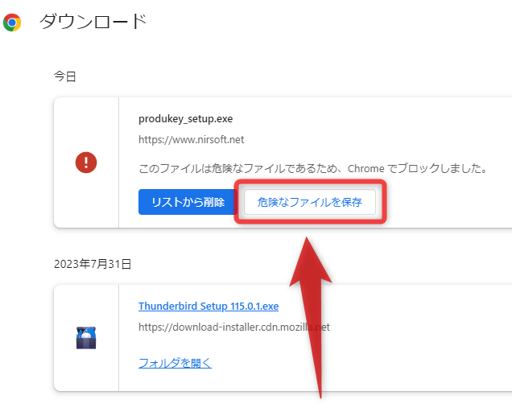Open the Thunderbird Setup 115.0.1.exe link
This screenshot has height=420, width=512.
pos(209,306)
